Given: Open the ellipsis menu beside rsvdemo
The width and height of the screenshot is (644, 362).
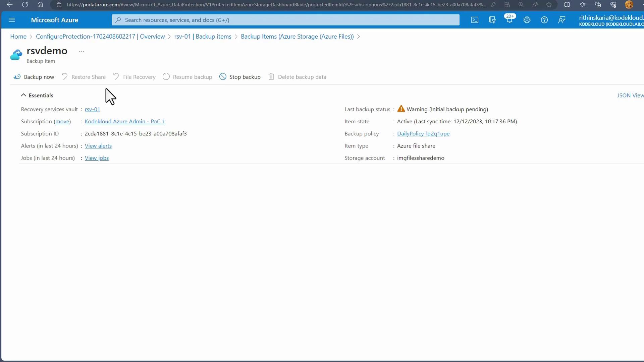Looking at the screenshot, I should 82,51.
